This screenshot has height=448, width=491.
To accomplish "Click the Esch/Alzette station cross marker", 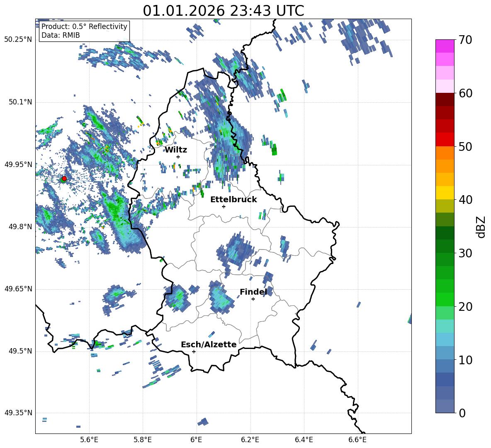I will 194,351.
